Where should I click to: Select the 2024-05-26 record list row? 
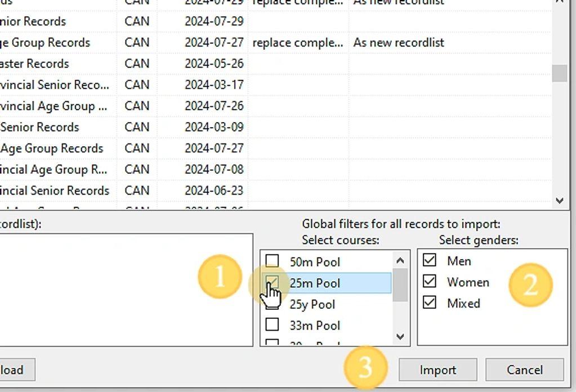click(214, 64)
